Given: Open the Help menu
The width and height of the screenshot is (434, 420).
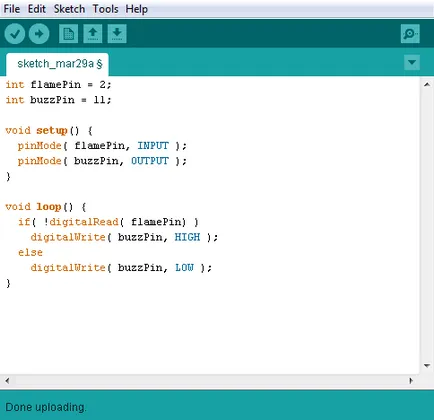Looking at the screenshot, I should pos(137,9).
